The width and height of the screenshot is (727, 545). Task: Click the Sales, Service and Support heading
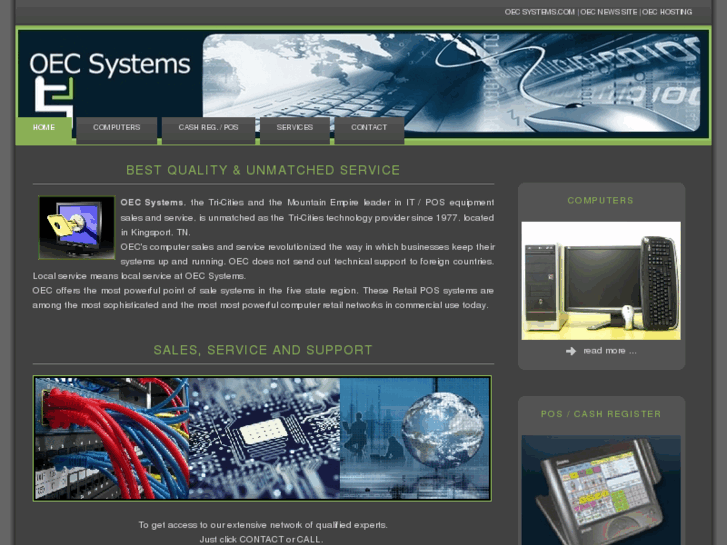263,350
